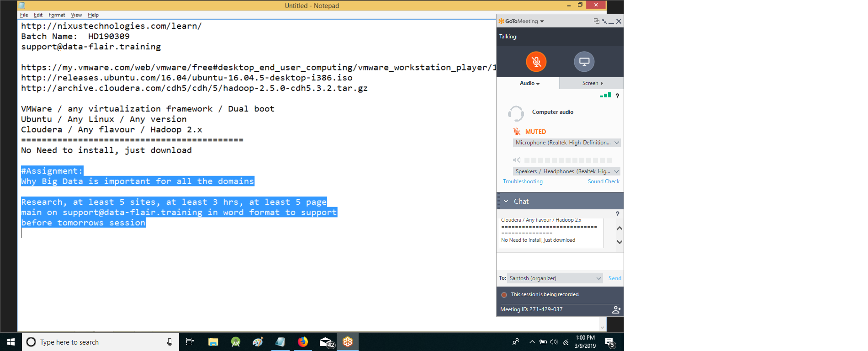The width and height of the screenshot is (868, 351).
Task: Send the chat message
Action: point(614,278)
